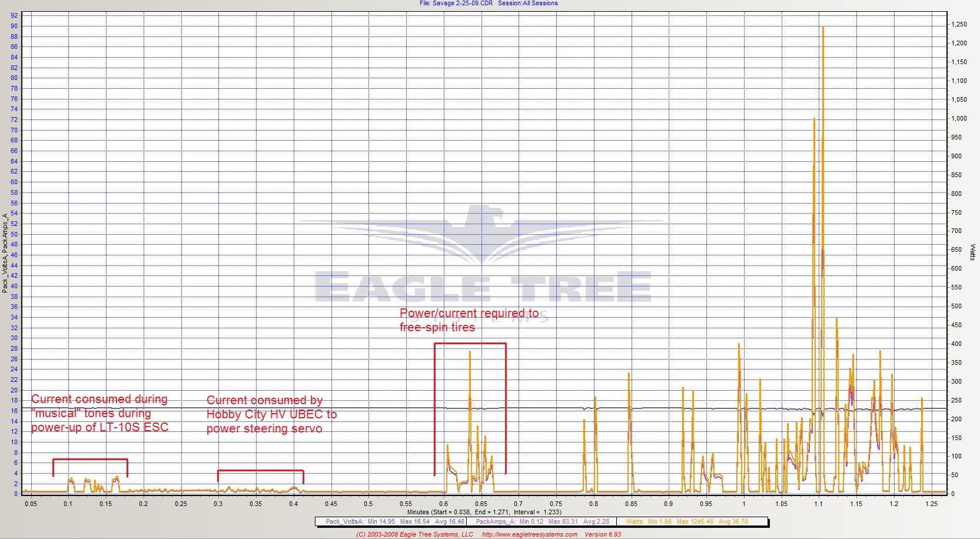Click the Watts legend entry with Max 1245.48
The width and height of the screenshot is (980, 539).
[687, 521]
